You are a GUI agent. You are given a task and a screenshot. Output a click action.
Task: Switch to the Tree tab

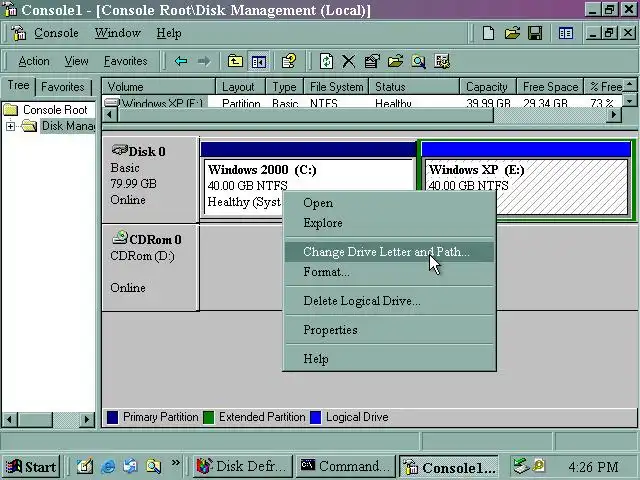point(19,85)
